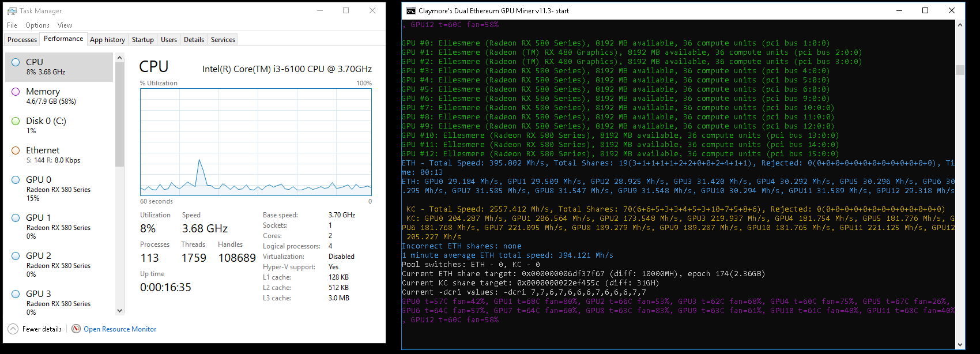The image size is (980, 354).
Task: Click the Memory circle indicator icon
Action: (x=16, y=91)
